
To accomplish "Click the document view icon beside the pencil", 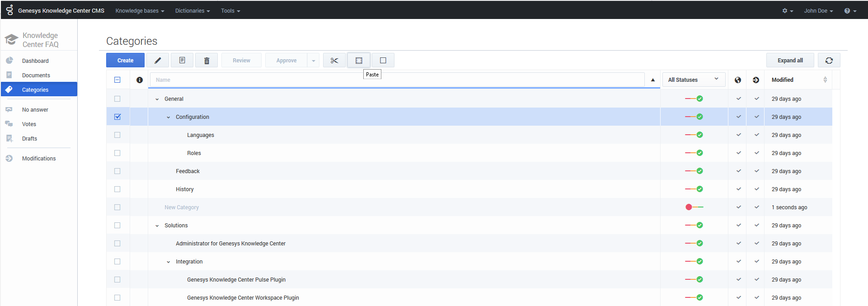I will pyautogui.click(x=182, y=61).
